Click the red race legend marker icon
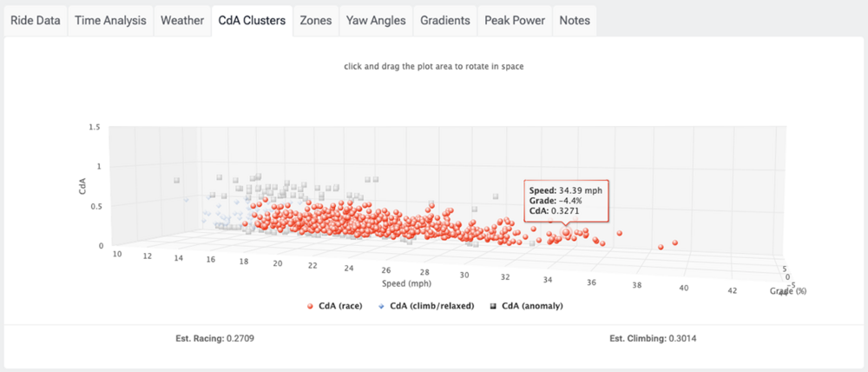 (310, 306)
